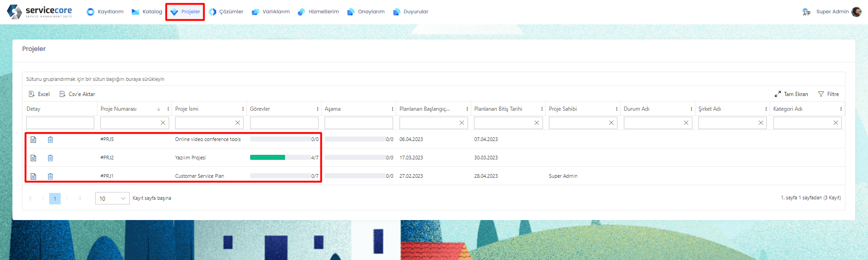Viewport: 868px width, 260px height.
Task: Open Görevler column menu dots
Action: click(x=318, y=109)
